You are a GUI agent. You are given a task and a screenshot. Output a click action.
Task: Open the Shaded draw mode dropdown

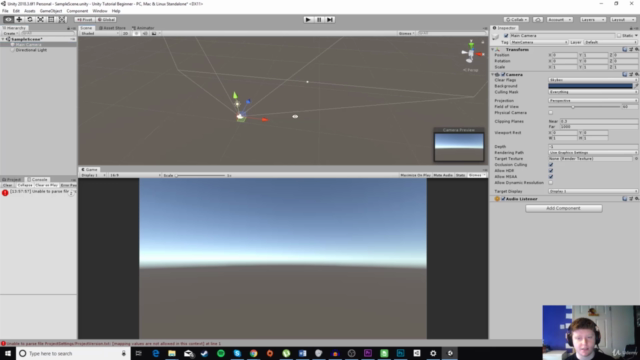pyautogui.click(x=100, y=33)
